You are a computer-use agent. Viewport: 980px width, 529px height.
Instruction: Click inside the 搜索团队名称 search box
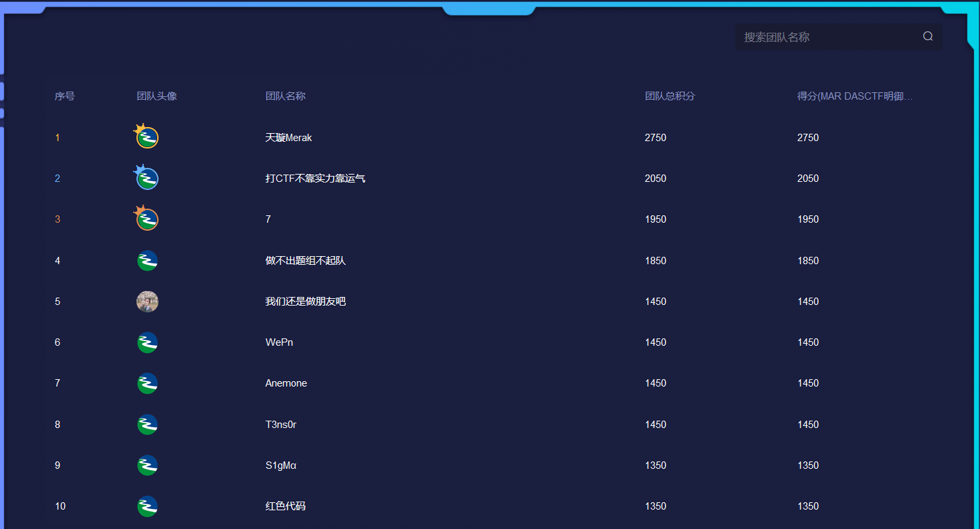[823, 36]
